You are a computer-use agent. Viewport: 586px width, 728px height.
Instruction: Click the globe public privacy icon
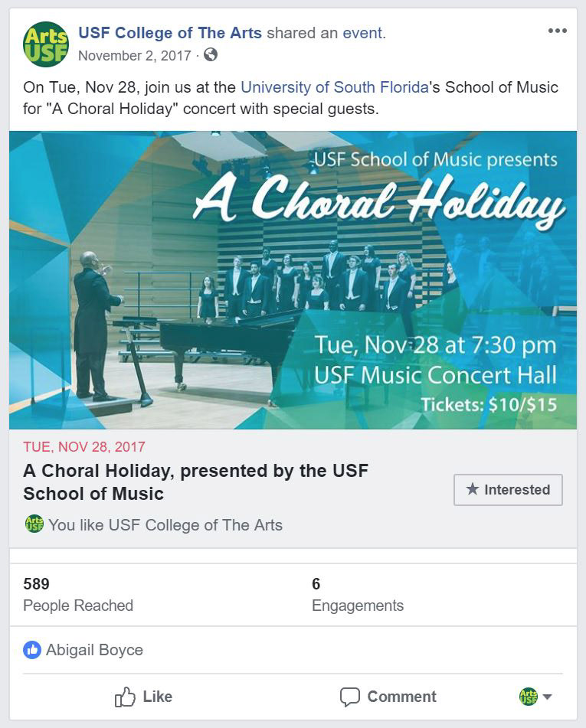[x=211, y=55]
